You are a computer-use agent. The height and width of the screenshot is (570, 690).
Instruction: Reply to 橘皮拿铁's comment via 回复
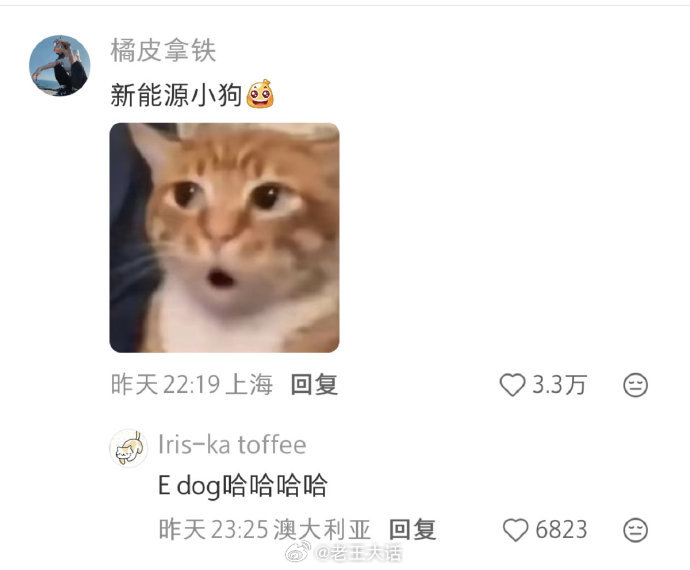[314, 384]
